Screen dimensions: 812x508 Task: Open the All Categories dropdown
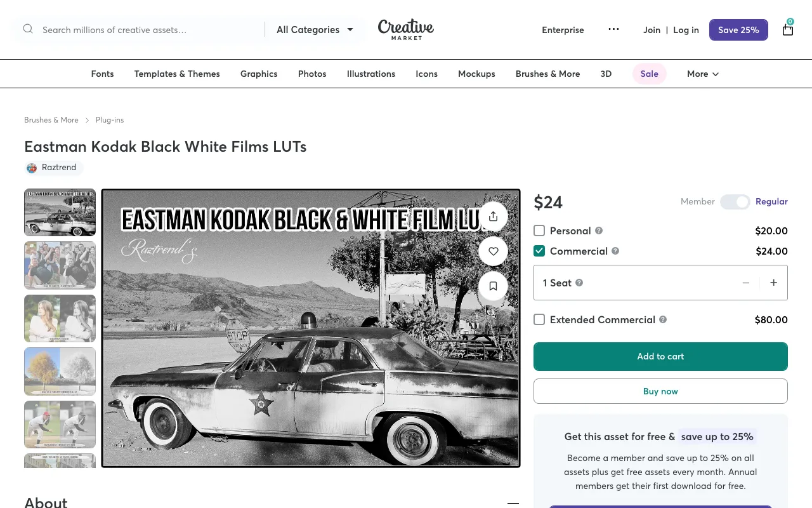[x=315, y=30]
